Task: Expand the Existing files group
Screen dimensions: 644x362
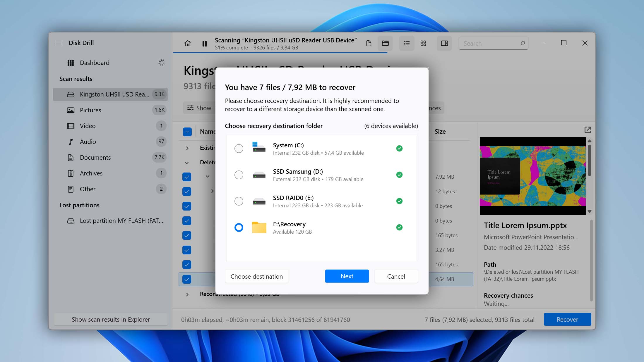Action: pyautogui.click(x=187, y=148)
